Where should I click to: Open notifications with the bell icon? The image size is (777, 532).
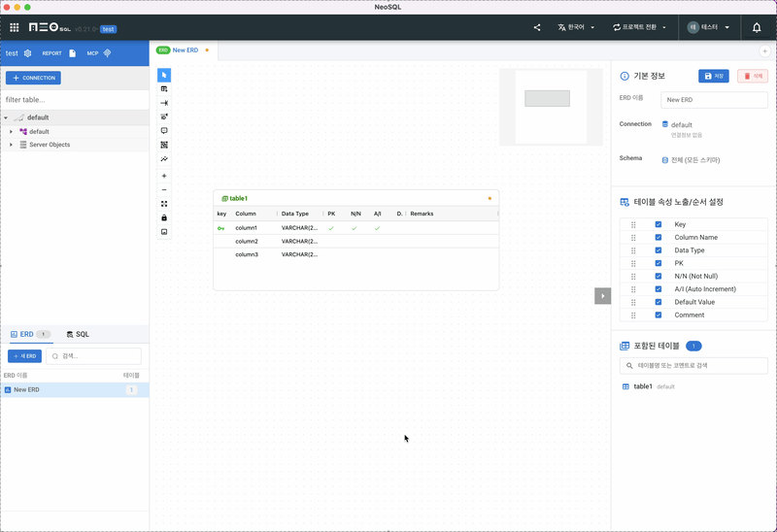[x=757, y=27]
